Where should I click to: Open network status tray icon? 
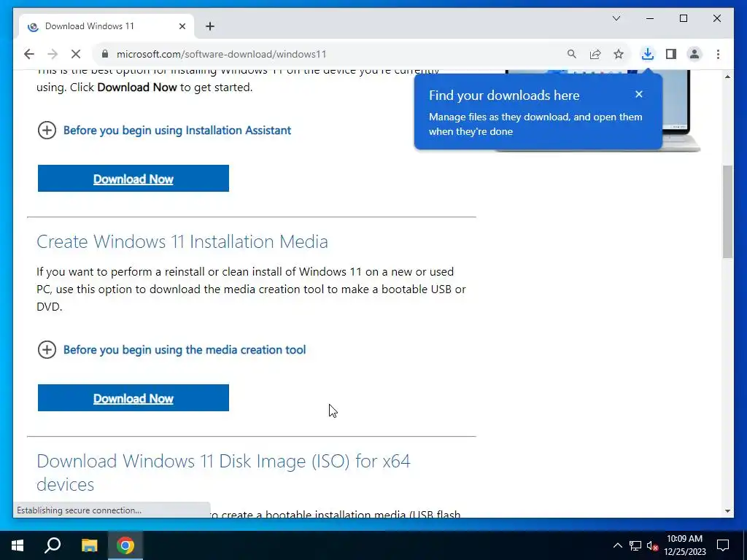coord(635,545)
